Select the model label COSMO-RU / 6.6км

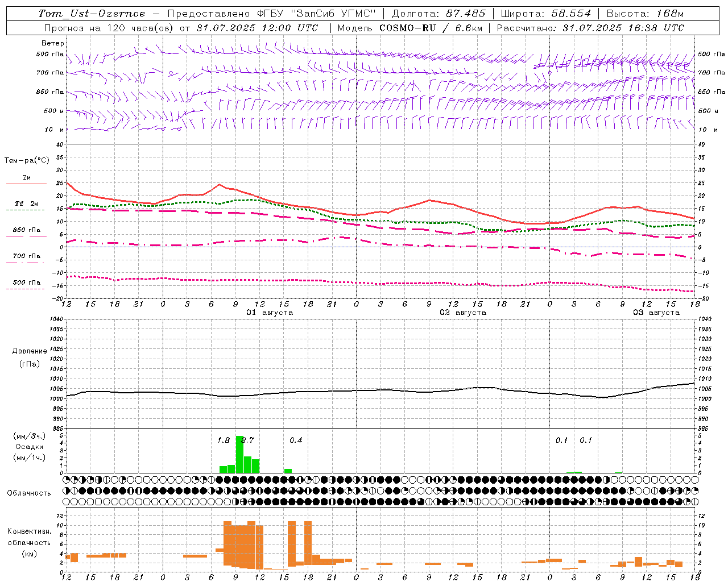tap(430, 28)
